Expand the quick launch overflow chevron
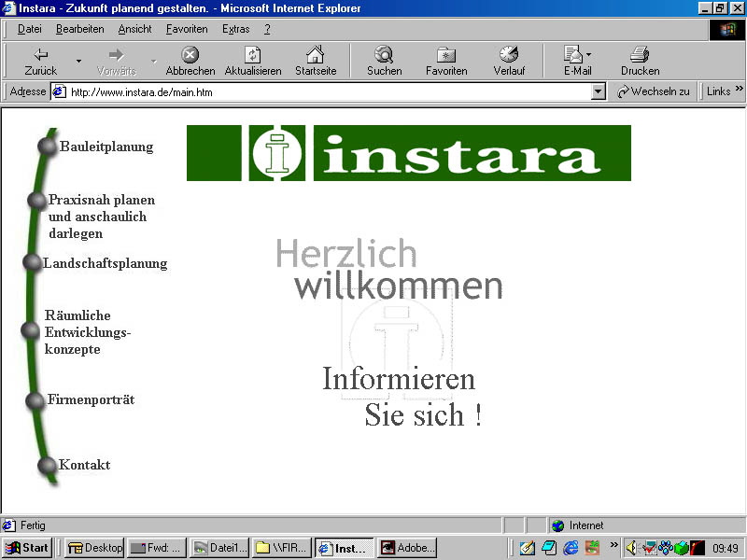This screenshot has width=747, height=560. pyautogui.click(x=614, y=544)
